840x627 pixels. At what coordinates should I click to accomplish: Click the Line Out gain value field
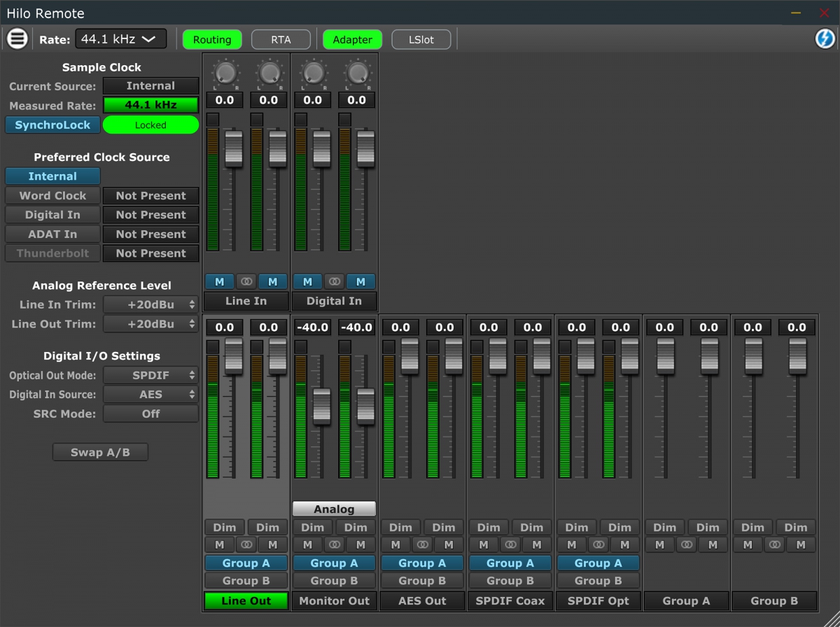pos(224,327)
